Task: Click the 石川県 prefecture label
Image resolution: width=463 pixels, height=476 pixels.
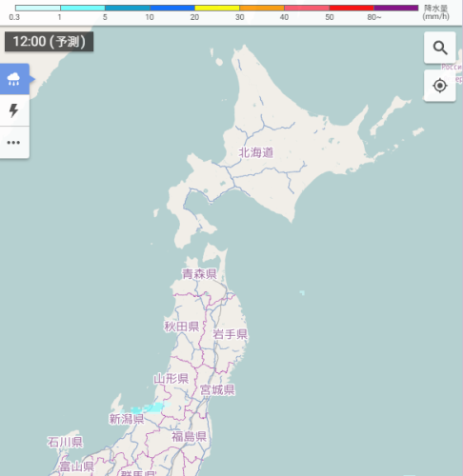Action: click(65, 442)
